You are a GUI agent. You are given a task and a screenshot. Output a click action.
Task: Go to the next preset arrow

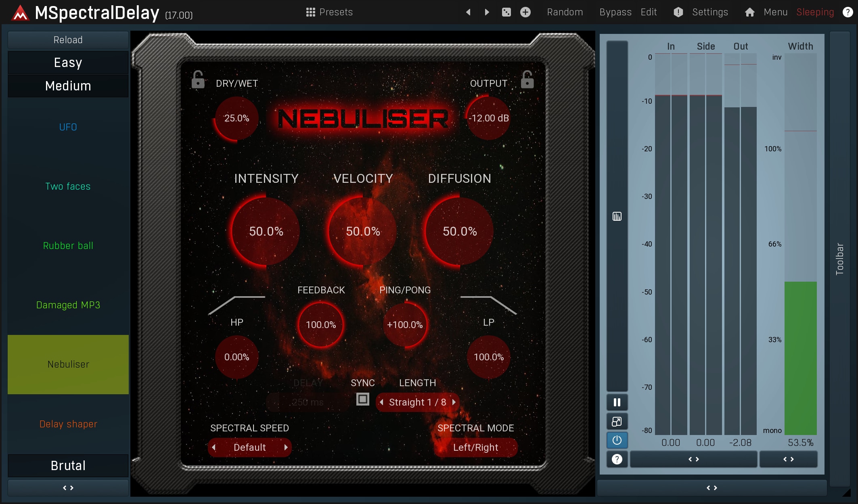coord(487,12)
